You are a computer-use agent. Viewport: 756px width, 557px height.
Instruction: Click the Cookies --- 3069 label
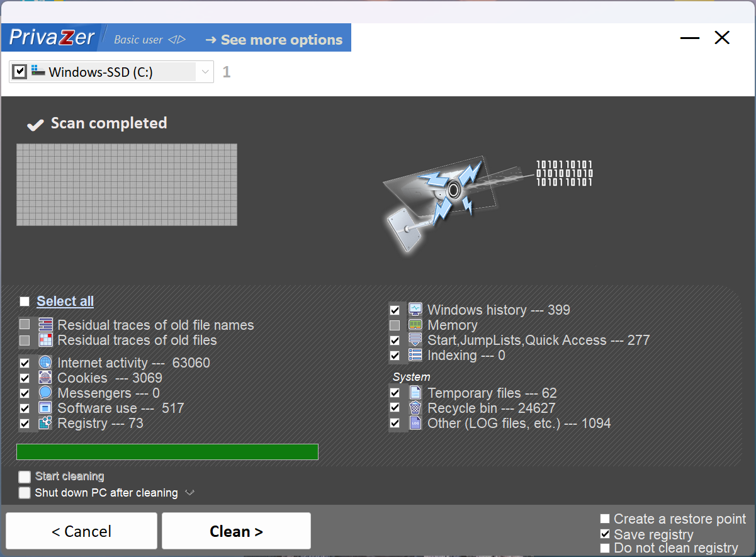(x=110, y=378)
